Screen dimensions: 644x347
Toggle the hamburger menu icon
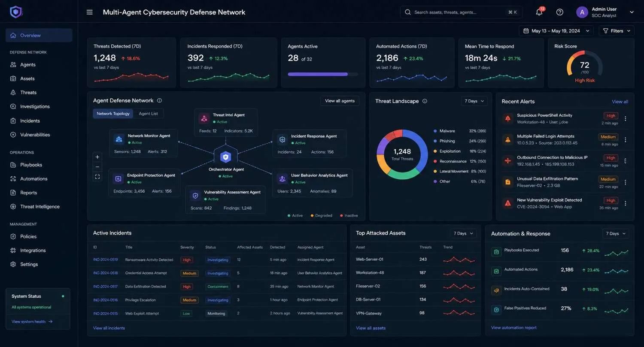89,12
